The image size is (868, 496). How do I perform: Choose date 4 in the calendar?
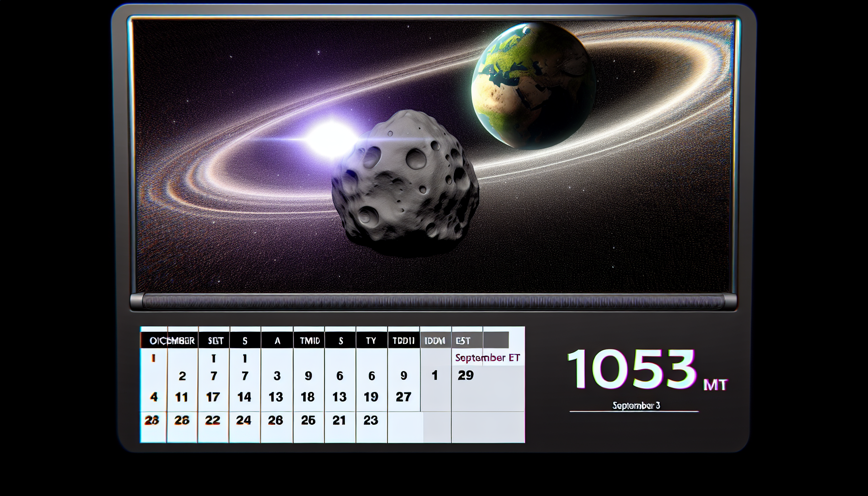pos(154,397)
